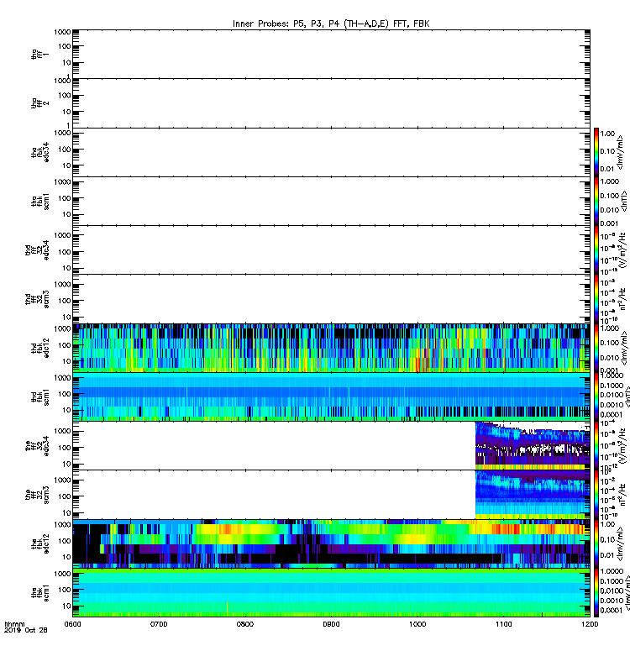The width and height of the screenshot is (630, 672).
Task: Click the color bar beside thd fff edc34
Action: pyautogui.click(x=596, y=250)
